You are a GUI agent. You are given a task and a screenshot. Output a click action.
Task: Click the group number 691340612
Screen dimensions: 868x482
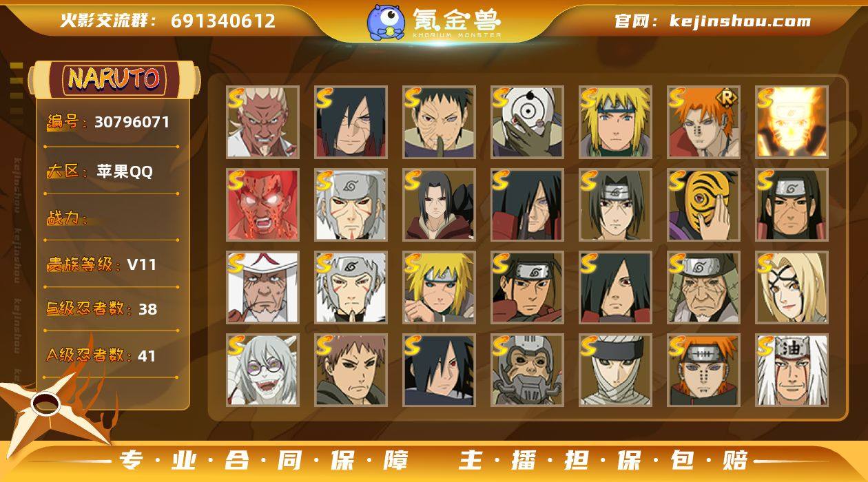point(223,21)
